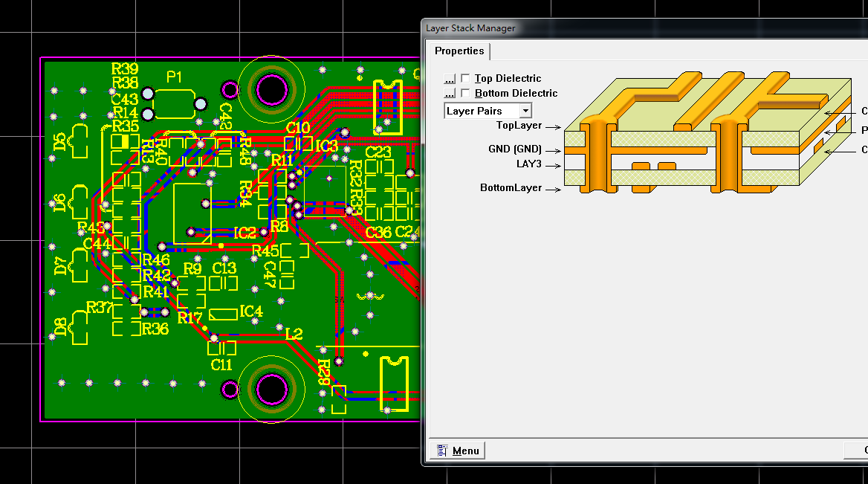Open Top Dielectric properties with ellipsis button
This screenshot has width=868, height=484.
pyautogui.click(x=449, y=79)
